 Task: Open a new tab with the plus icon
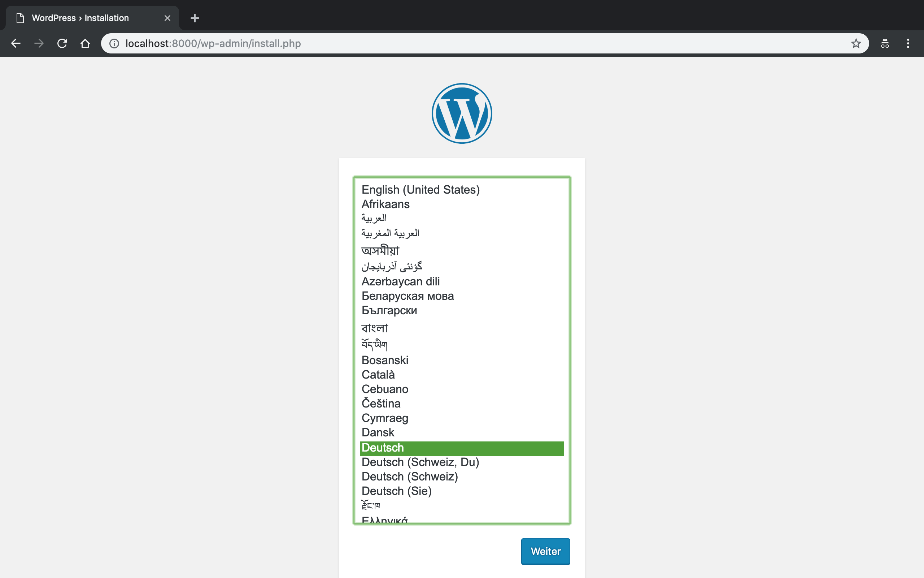coord(195,18)
